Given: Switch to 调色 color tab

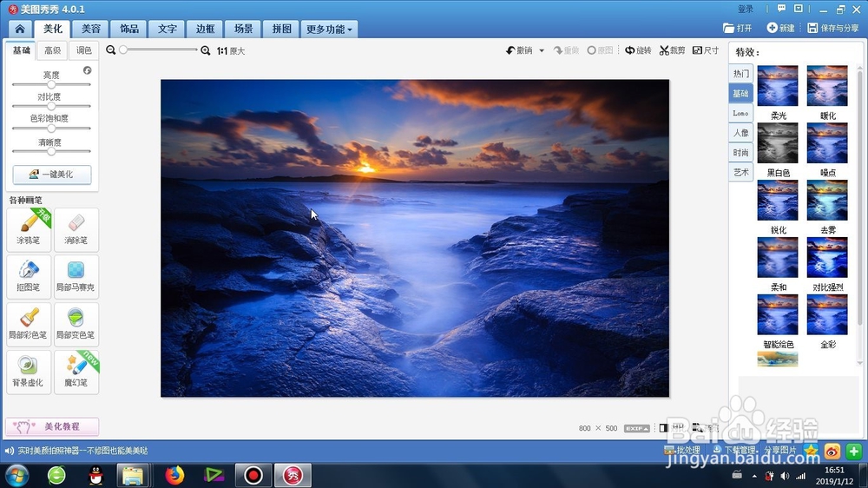Looking at the screenshot, I should click(83, 50).
